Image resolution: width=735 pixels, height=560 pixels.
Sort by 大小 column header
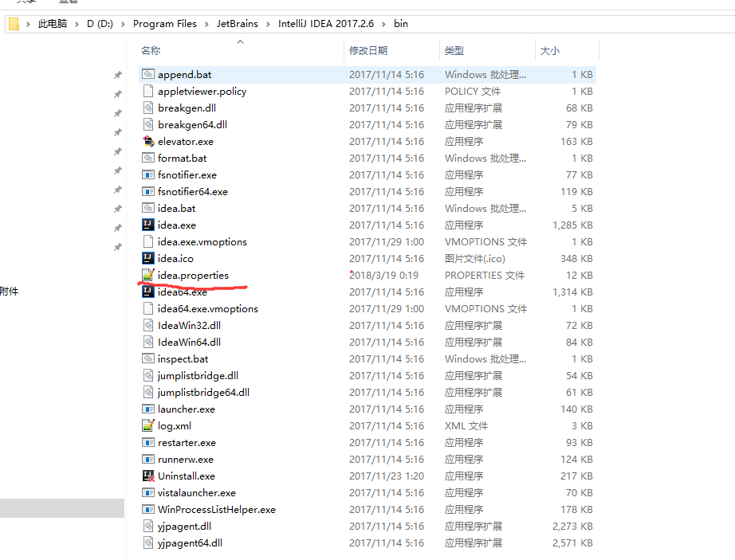coord(550,50)
